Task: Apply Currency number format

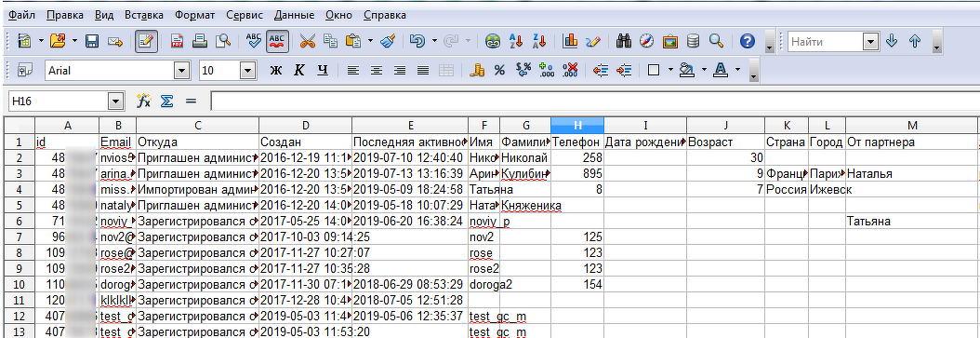Action: click(x=477, y=70)
